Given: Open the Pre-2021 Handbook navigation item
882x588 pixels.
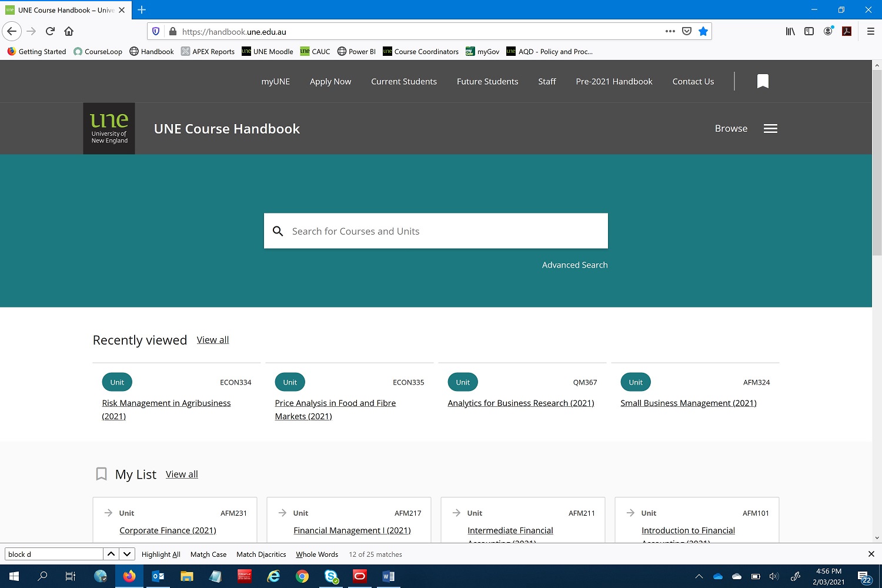Looking at the screenshot, I should pos(614,81).
